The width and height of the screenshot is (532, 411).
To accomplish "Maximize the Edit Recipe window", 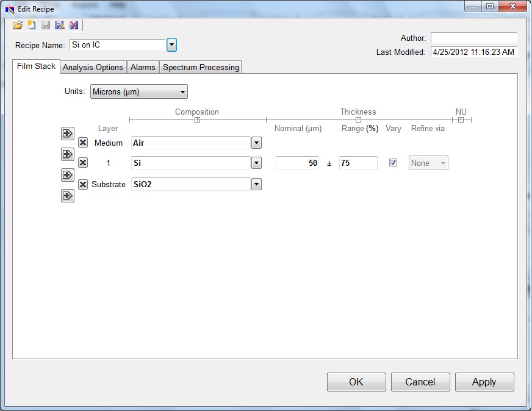I will (490, 6).
